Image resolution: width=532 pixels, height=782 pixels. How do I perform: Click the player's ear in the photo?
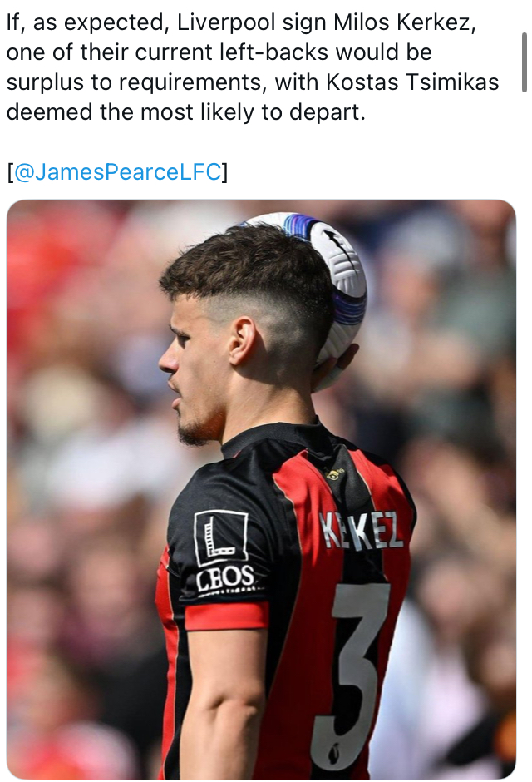[x=242, y=342]
